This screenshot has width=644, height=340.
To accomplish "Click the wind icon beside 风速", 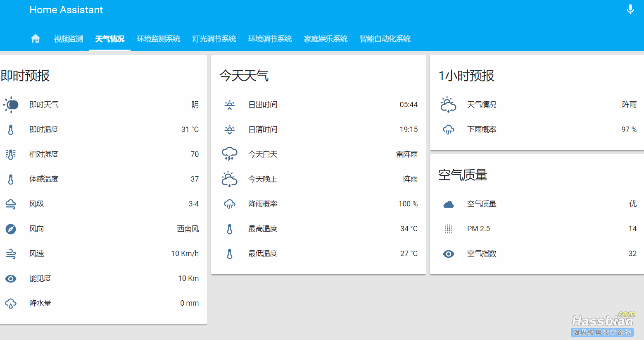I will point(11,254).
